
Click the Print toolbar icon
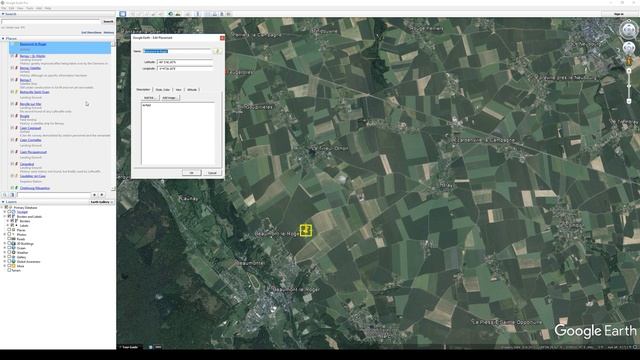tap(215, 14)
